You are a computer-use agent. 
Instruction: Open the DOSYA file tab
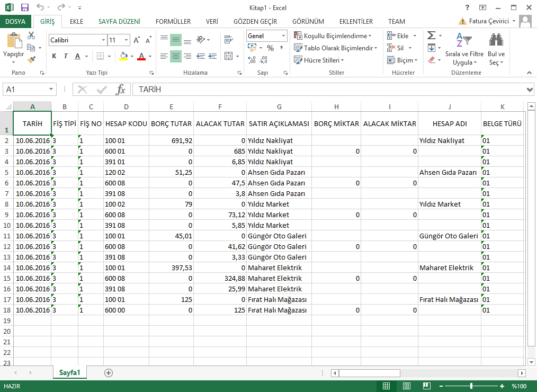[x=15, y=21]
